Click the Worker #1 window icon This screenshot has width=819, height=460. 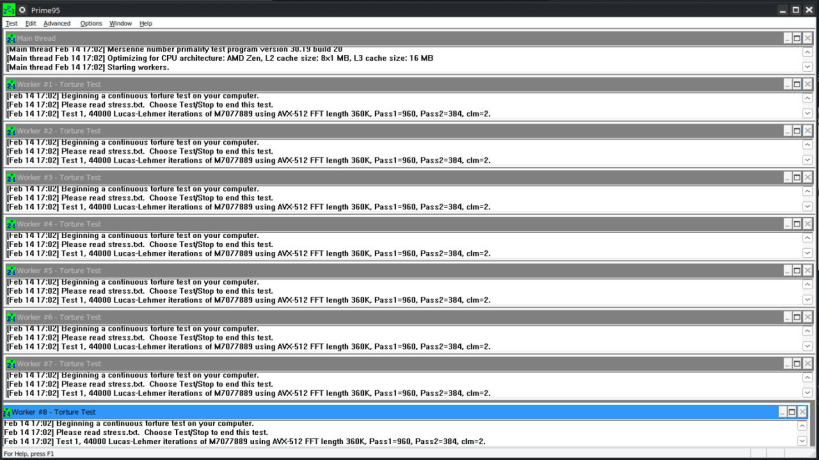click(x=11, y=85)
